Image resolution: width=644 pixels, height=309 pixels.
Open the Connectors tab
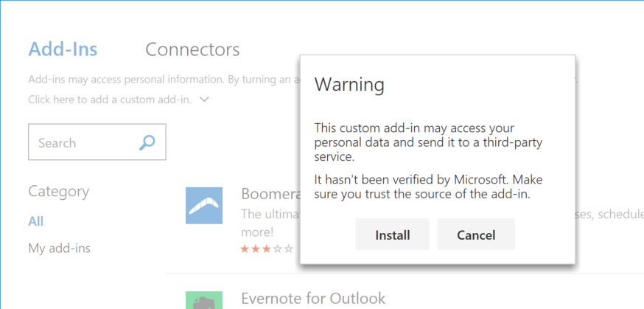click(192, 49)
